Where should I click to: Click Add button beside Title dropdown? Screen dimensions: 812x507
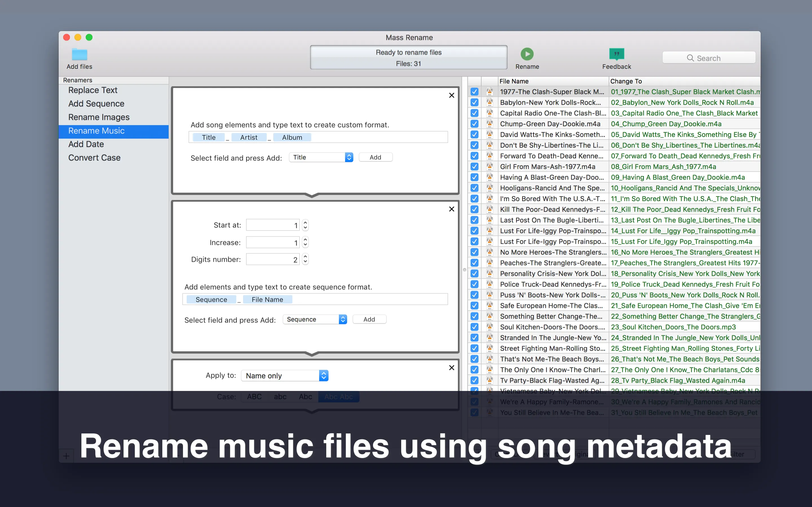tap(375, 157)
